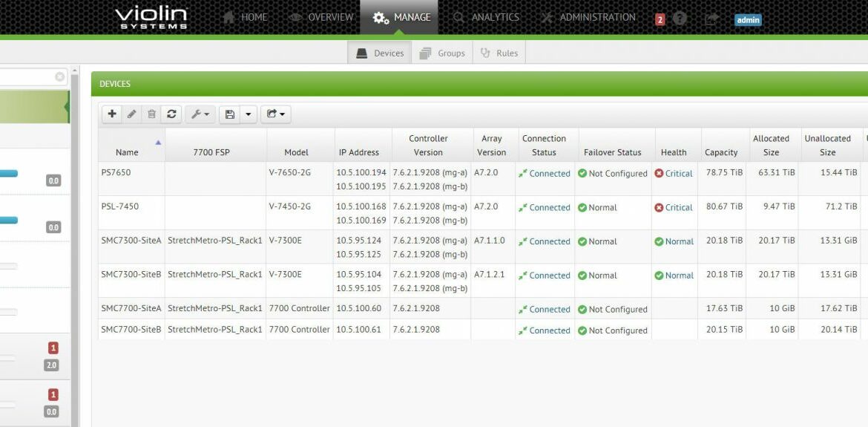This screenshot has height=427, width=868.
Task: Open Connected status link for PS7650
Action: (x=550, y=173)
